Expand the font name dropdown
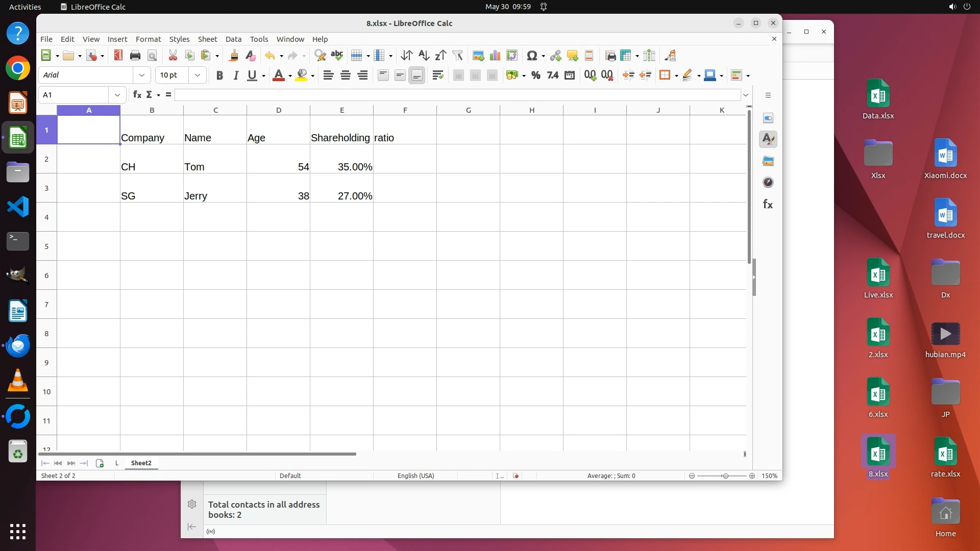 (142, 76)
